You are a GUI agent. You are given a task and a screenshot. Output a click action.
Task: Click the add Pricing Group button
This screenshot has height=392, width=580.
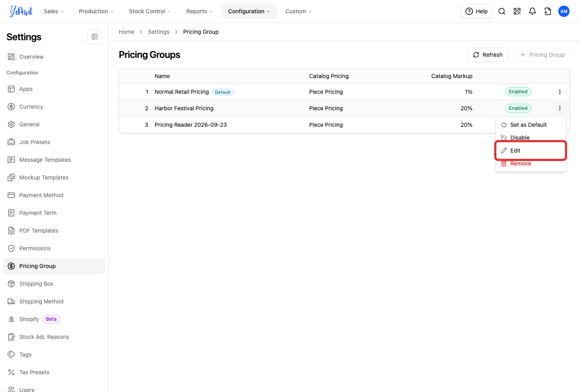click(542, 55)
